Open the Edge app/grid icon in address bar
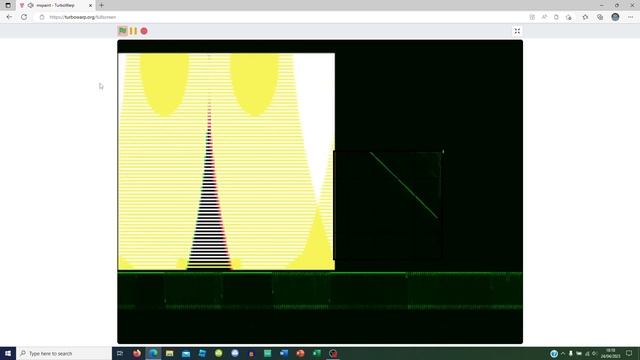 point(532,17)
